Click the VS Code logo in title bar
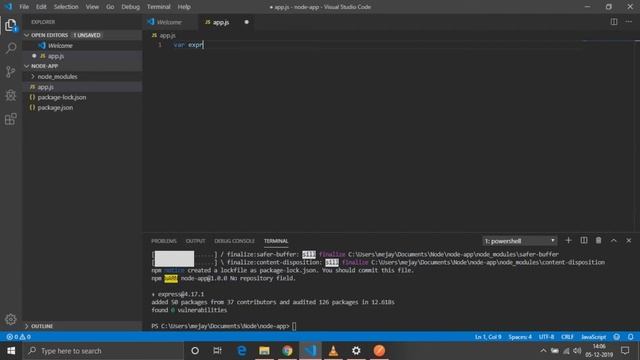 coord(8,7)
